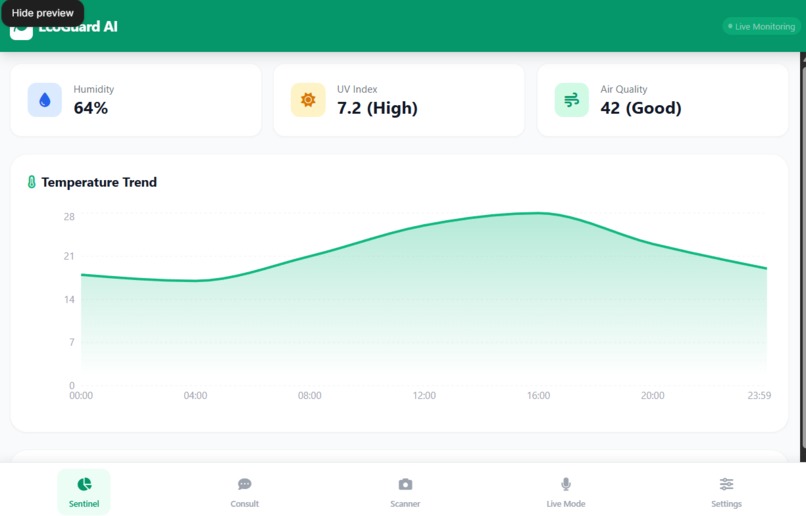
Task: Click the 64% humidity value
Action: coord(90,108)
